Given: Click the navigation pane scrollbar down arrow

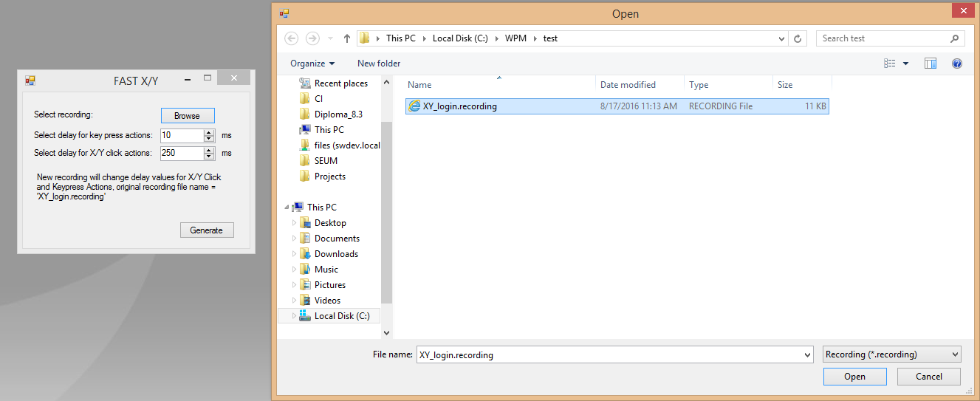Looking at the screenshot, I should 387,333.
